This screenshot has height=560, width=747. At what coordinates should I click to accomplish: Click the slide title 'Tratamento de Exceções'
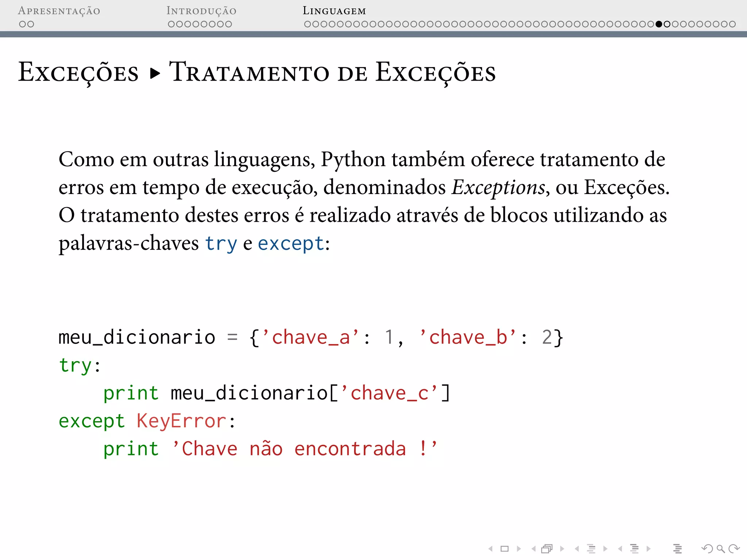coord(332,73)
